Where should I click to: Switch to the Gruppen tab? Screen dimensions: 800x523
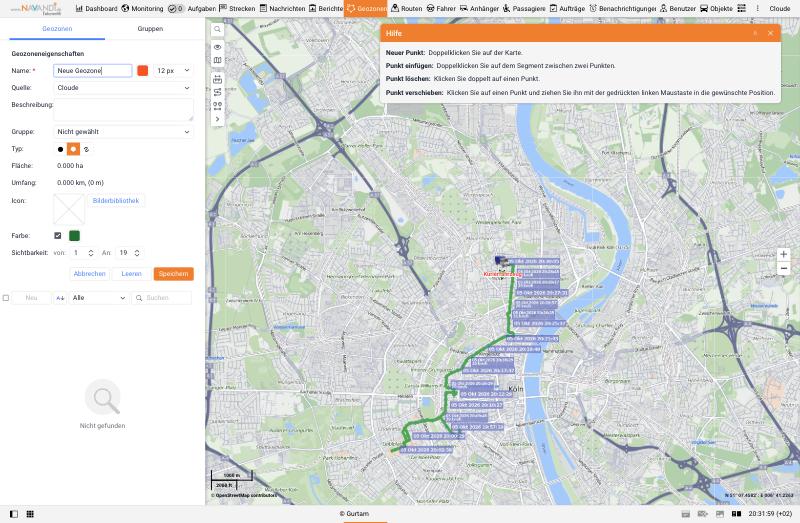coord(150,29)
